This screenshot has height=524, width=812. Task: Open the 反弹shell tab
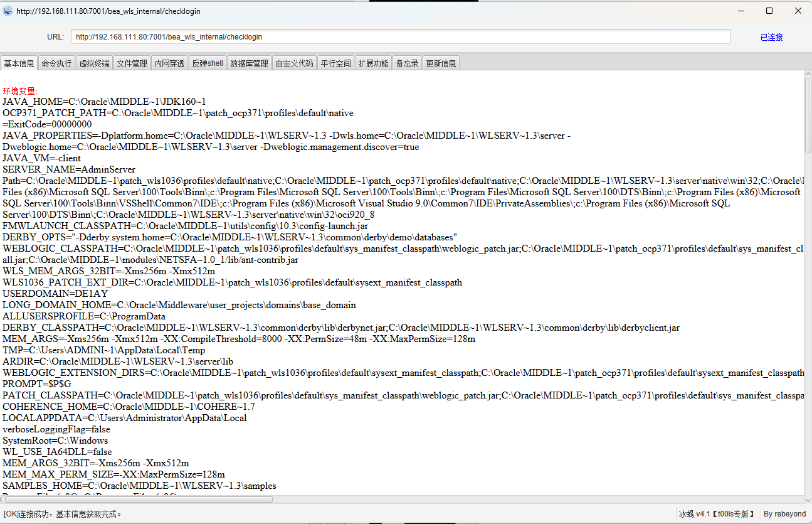(208, 63)
